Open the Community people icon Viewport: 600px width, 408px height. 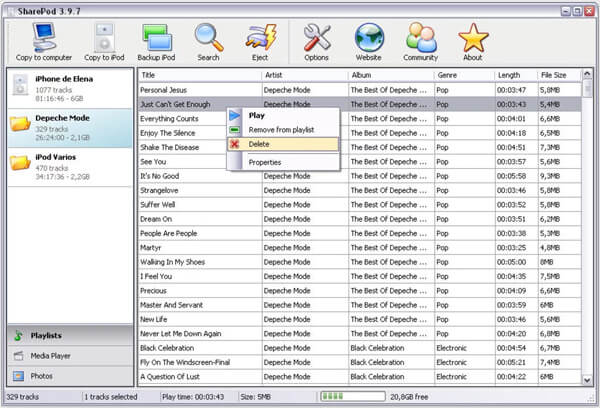[421, 42]
